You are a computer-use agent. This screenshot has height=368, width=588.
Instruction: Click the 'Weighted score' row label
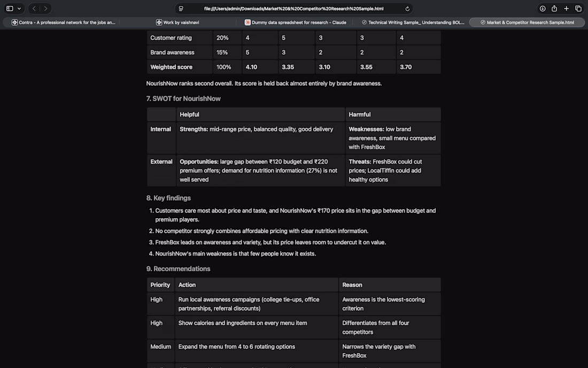[x=172, y=67]
